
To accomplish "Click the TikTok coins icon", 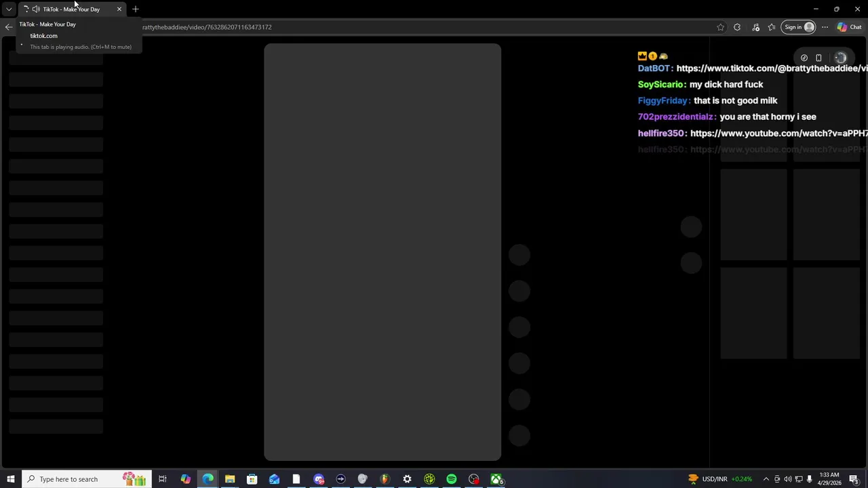I will click(x=804, y=58).
